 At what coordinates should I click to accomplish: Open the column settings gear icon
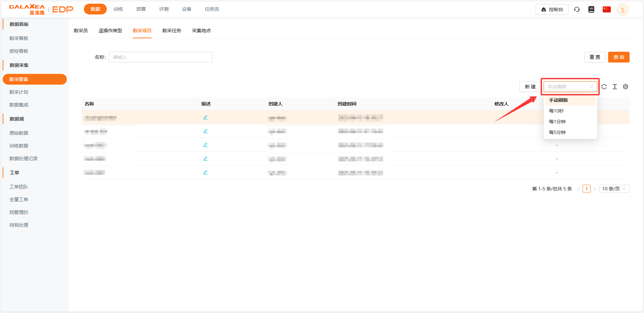point(626,87)
